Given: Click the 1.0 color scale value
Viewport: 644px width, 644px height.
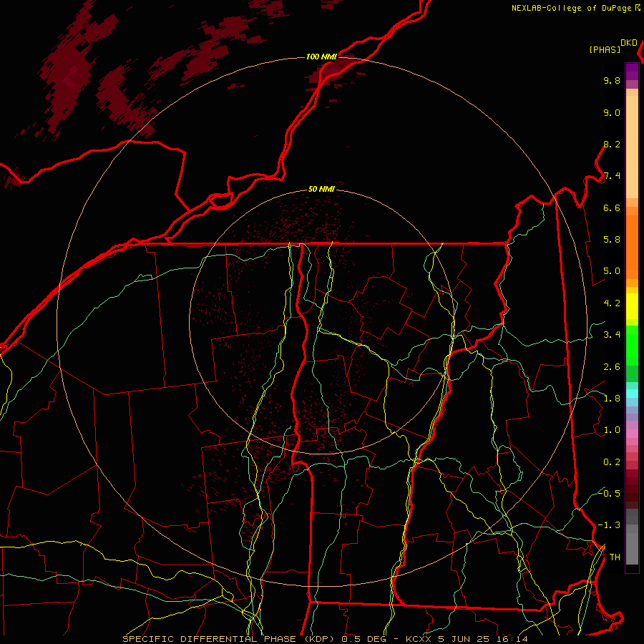Looking at the screenshot, I should click(x=612, y=430).
